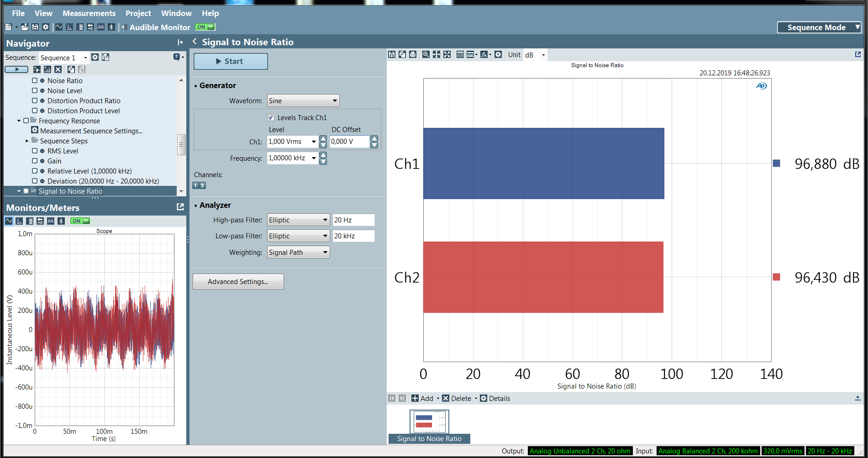
Task: Open the Waveform dropdown showing Sine
Action: click(x=303, y=100)
